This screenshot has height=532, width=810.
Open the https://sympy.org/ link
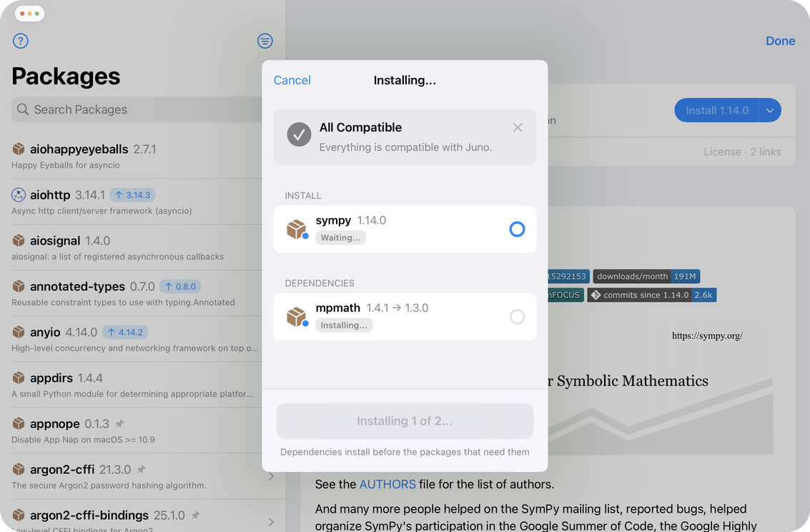(707, 336)
